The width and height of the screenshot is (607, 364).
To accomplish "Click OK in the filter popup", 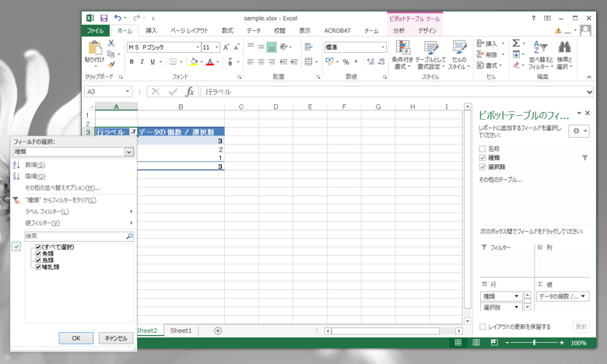I will pyautogui.click(x=76, y=338).
